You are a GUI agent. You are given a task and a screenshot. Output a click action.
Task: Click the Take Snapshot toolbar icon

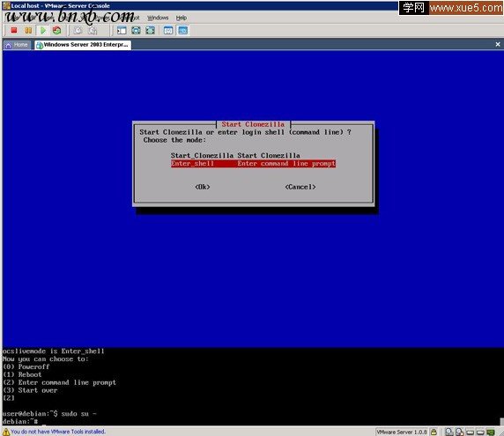point(78,31)
